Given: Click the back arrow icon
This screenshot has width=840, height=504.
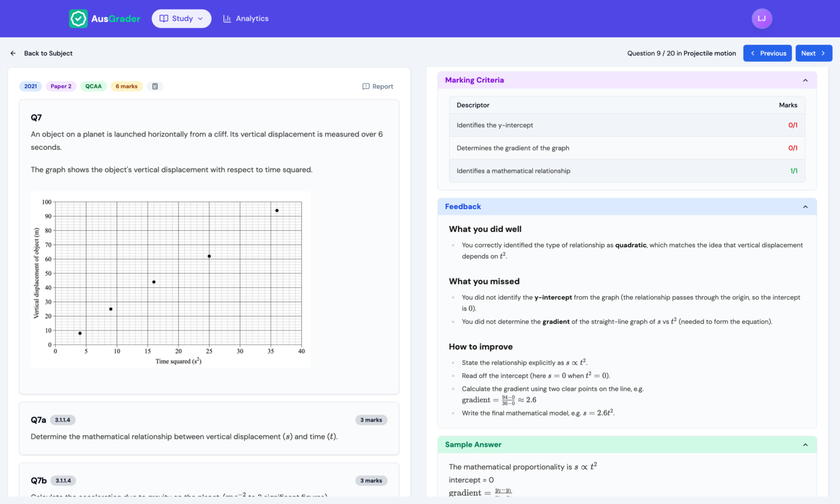Looking at the screenshot, I should [13, 53].
